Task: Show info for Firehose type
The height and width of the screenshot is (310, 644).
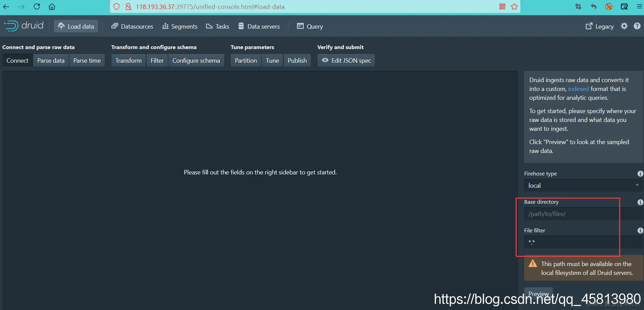Action: pos(640,173)
